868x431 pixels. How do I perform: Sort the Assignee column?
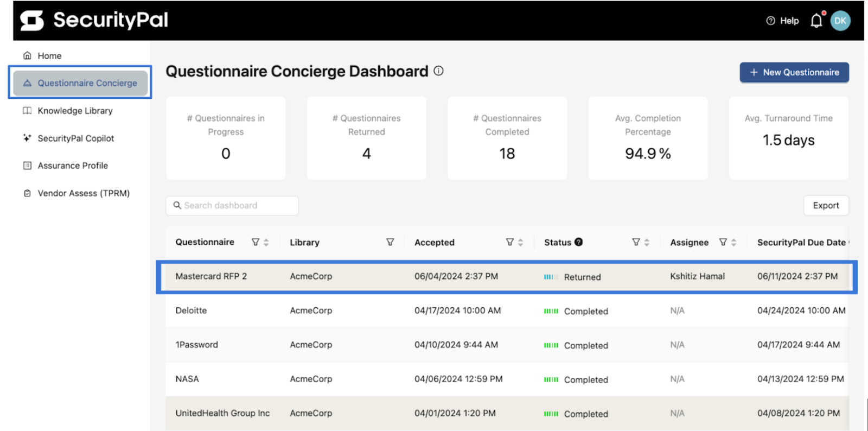734,242
